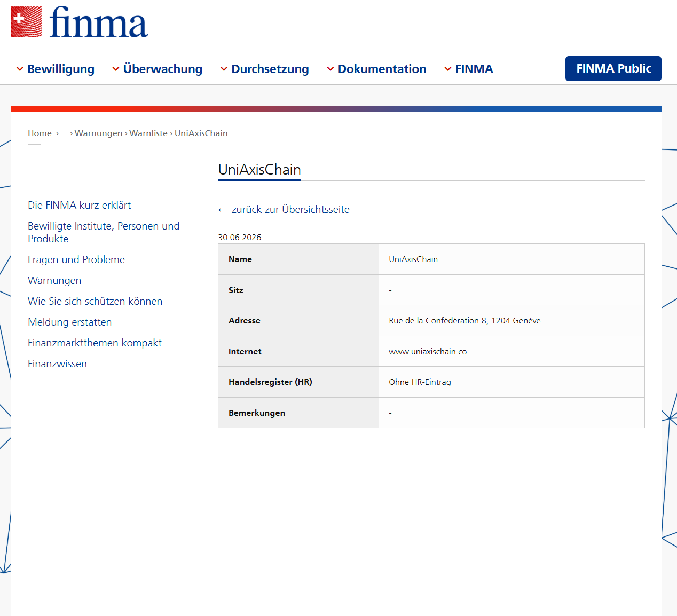The image size is (677, 616).
Task: Open Warnliste breadcrumb link
Action: [x=148, y=133]
